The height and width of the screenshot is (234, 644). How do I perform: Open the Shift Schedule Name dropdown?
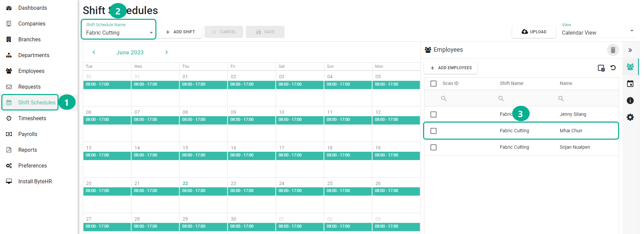click(119, 29)
